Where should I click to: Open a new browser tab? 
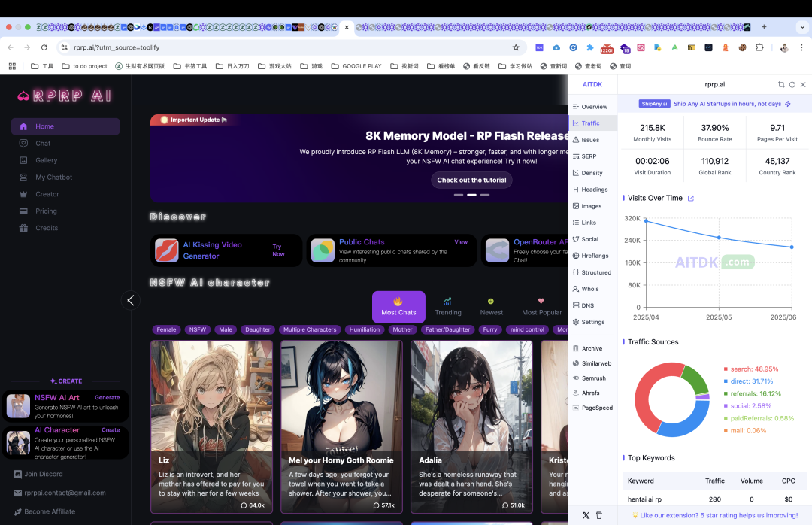764,27
